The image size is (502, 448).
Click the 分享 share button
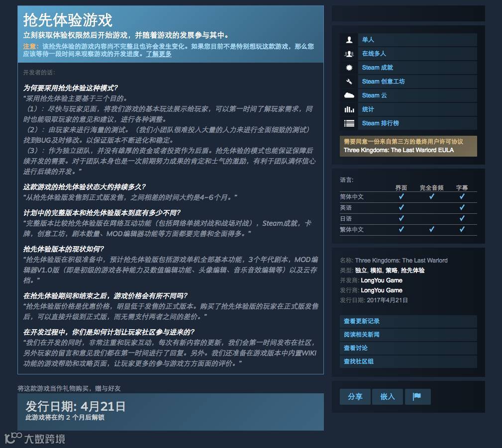point(355,397)
